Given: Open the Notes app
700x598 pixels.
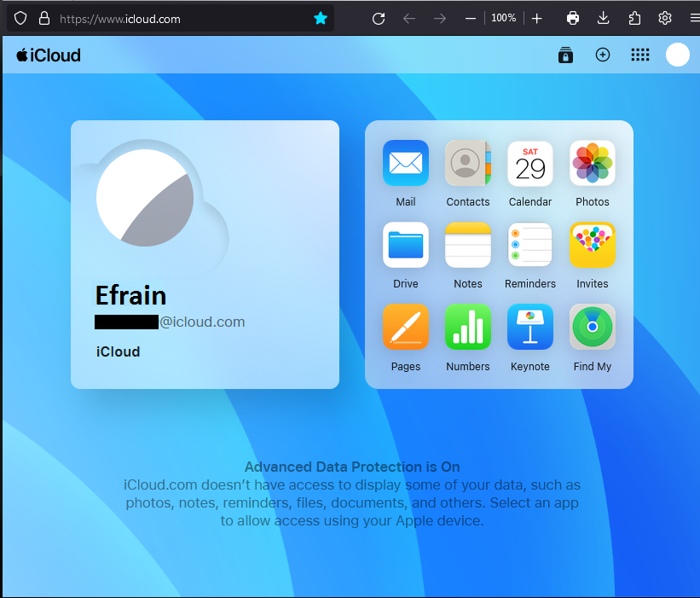Looking at the screenshot, I should pos(467,245).
